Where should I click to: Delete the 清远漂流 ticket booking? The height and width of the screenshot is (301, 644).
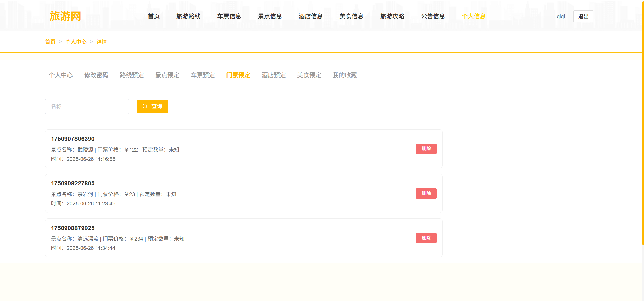(426, 238)
